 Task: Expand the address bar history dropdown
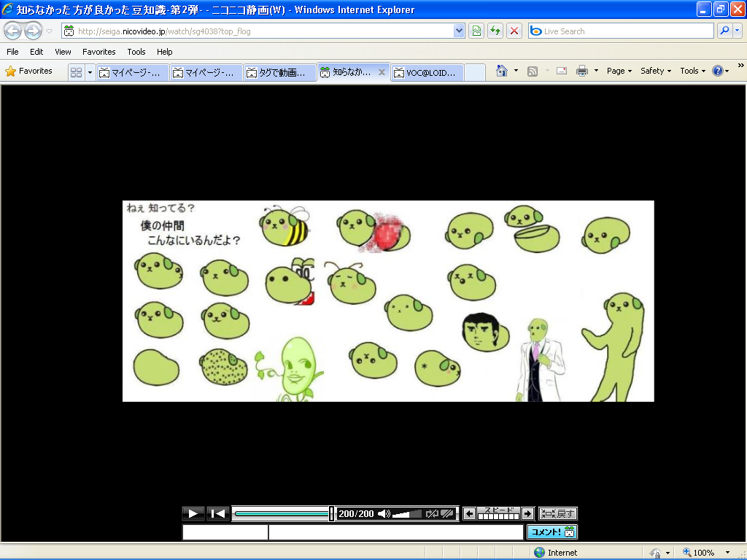(x=459, y=31)
